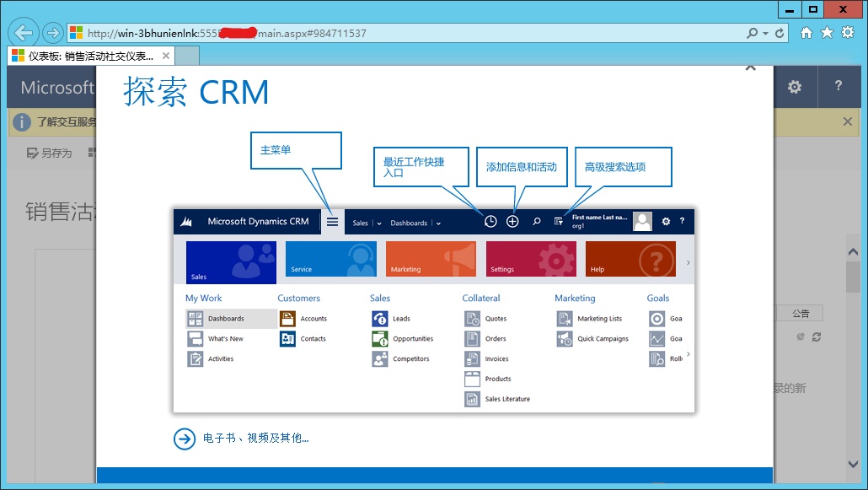Open CRM help question mark in header
The image size is (868, 490).
tap(839, 86)
